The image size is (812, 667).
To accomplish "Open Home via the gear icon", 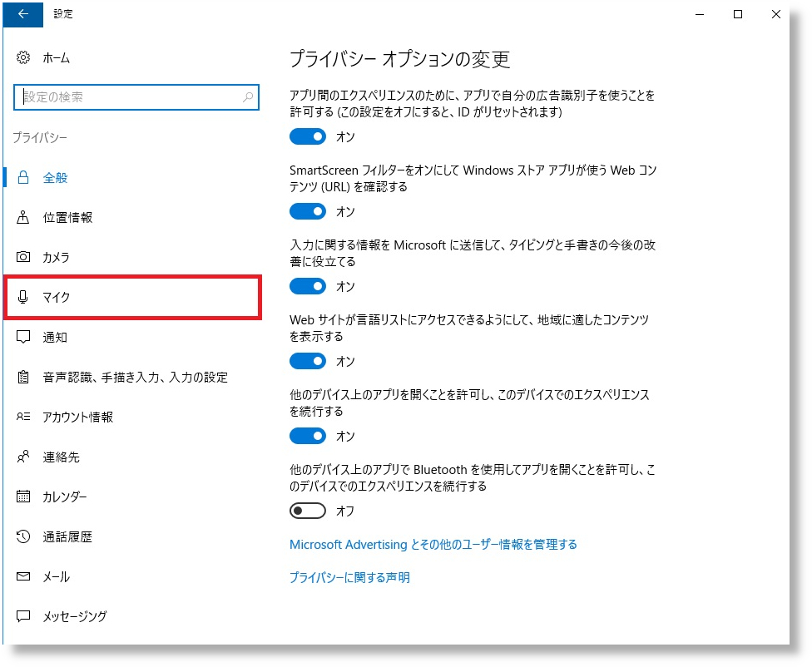I will [x=23, y=58].
